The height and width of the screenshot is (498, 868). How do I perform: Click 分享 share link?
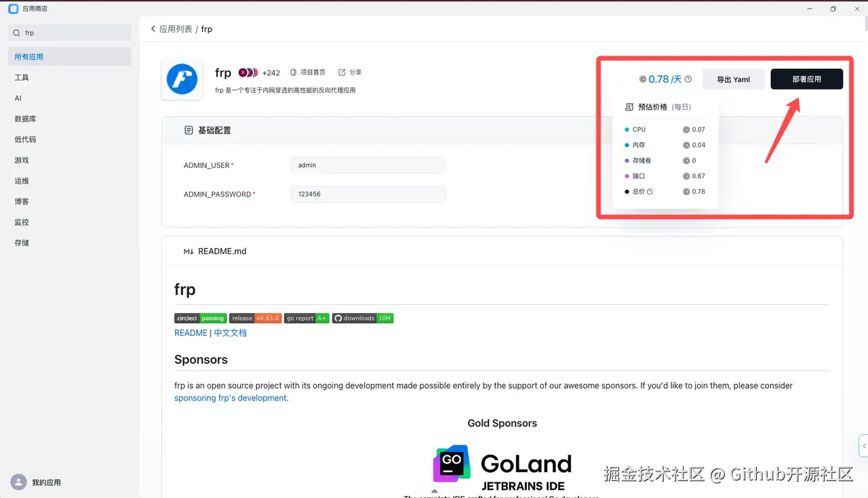350,72
